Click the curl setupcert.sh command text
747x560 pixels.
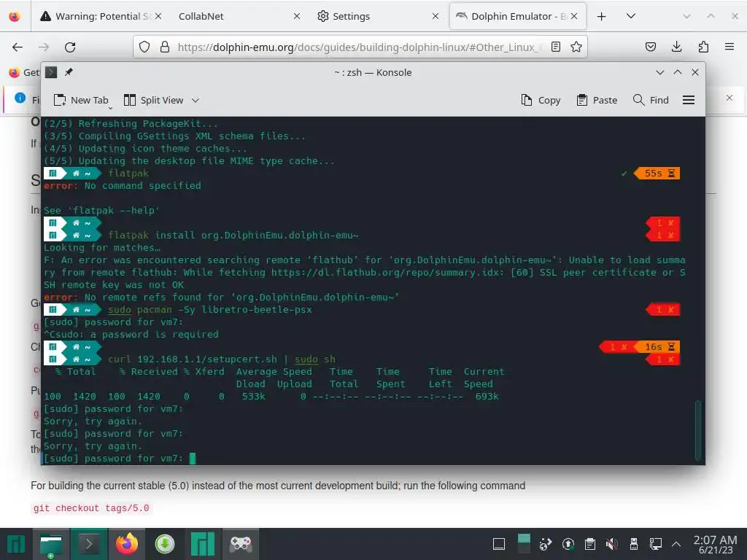coord(222,359)
